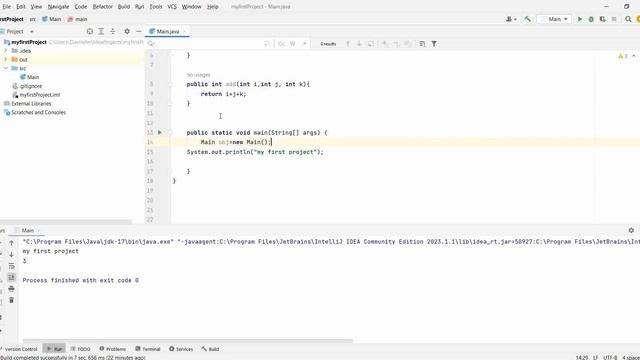Open the TODO tool window
Screen dimensions: 640x360
tap(80, 349)
